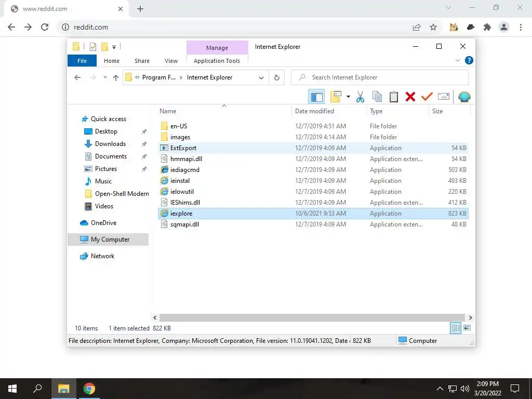The height and width of the screenshot is (399, 532).
Task: Open the Share ribbon tab
Action: (142, 61)
